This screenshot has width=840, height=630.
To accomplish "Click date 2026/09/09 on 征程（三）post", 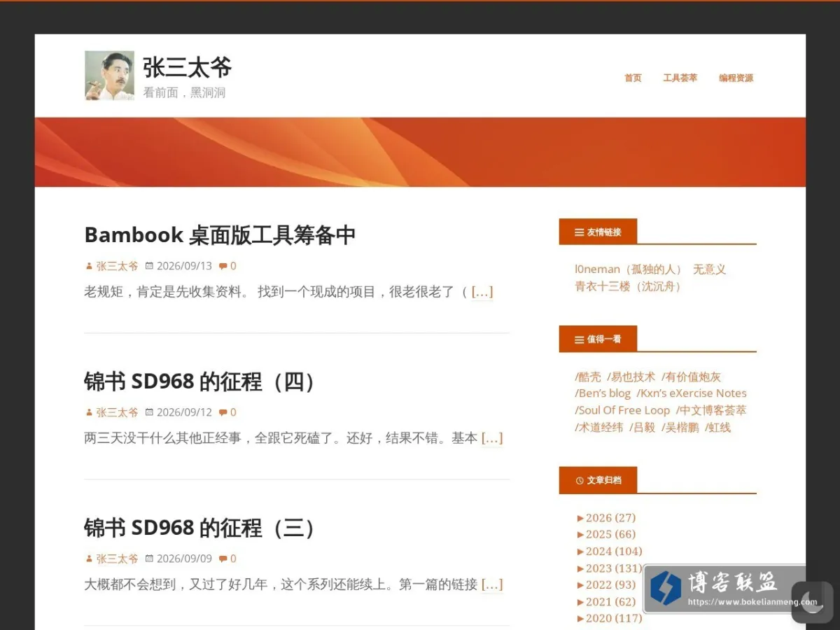I will (184, 559).
